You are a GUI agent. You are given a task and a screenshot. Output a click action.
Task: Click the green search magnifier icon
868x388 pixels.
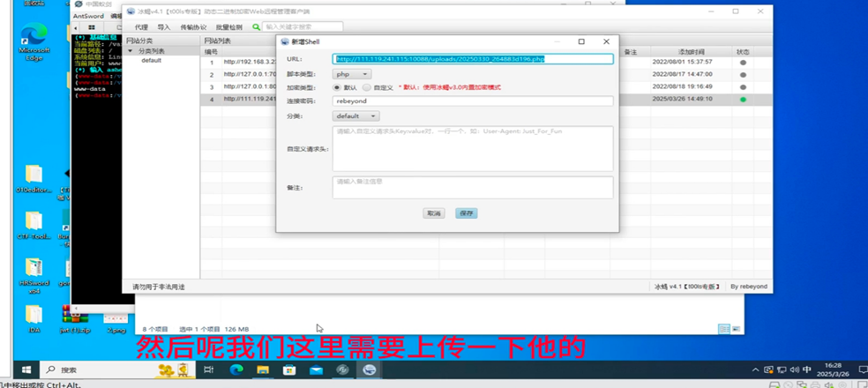pyautogui.click(x=257, y=26)
